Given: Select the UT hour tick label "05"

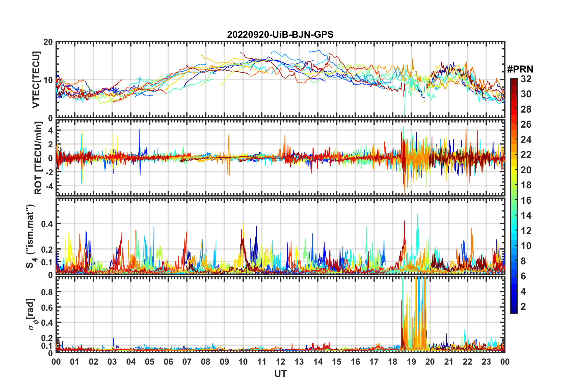Looking at the screenshot, I should (x=150, y=362).
